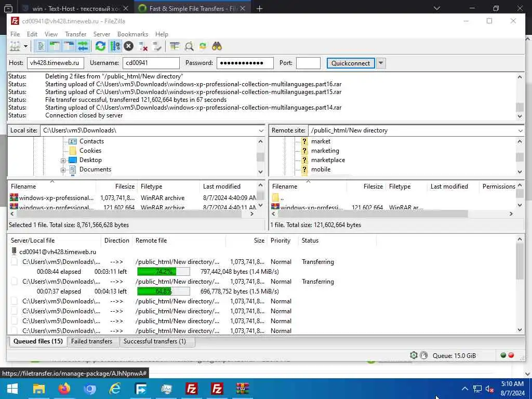Click into the Username input field

point(151,63)
